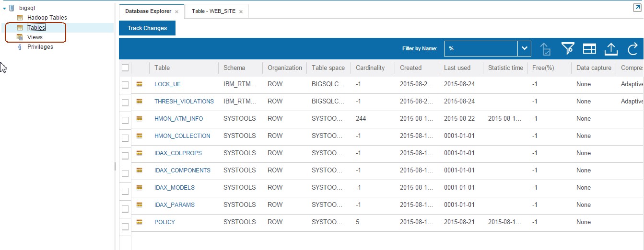644x250 pixels.
Task: Open the IDAX_PARAMS table link
Action: click(175, 205)
